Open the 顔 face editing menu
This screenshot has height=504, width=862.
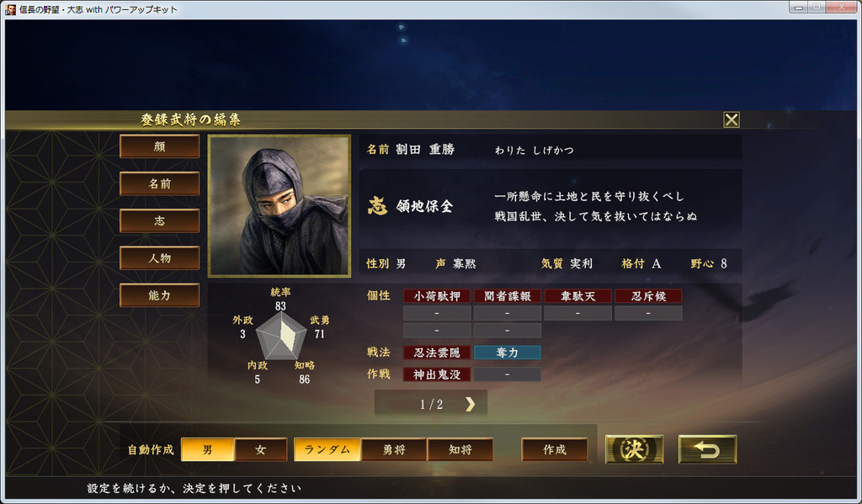(x=159, y=146)
